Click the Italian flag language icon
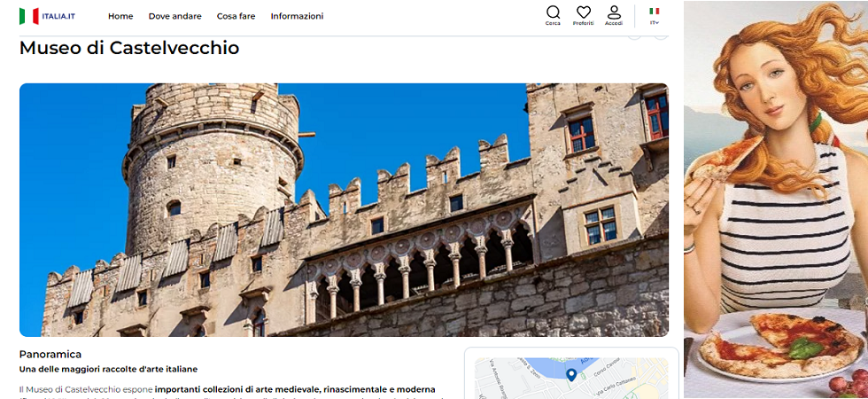Viewport: 868px width, 399px height. [654, 12]
